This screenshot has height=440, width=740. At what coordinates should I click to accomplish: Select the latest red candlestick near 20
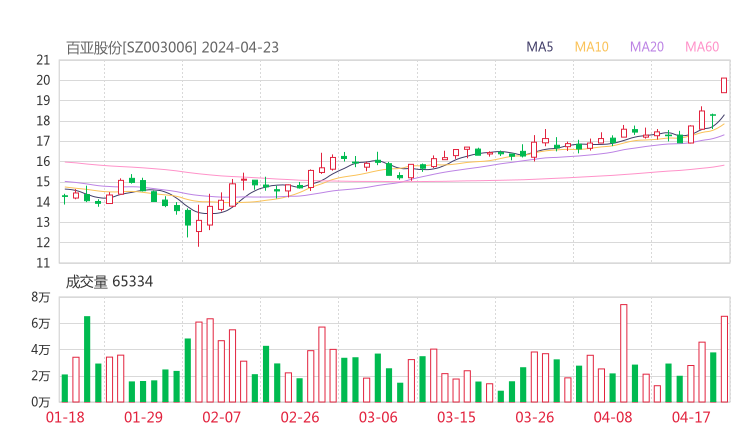[x=724, y=85]
